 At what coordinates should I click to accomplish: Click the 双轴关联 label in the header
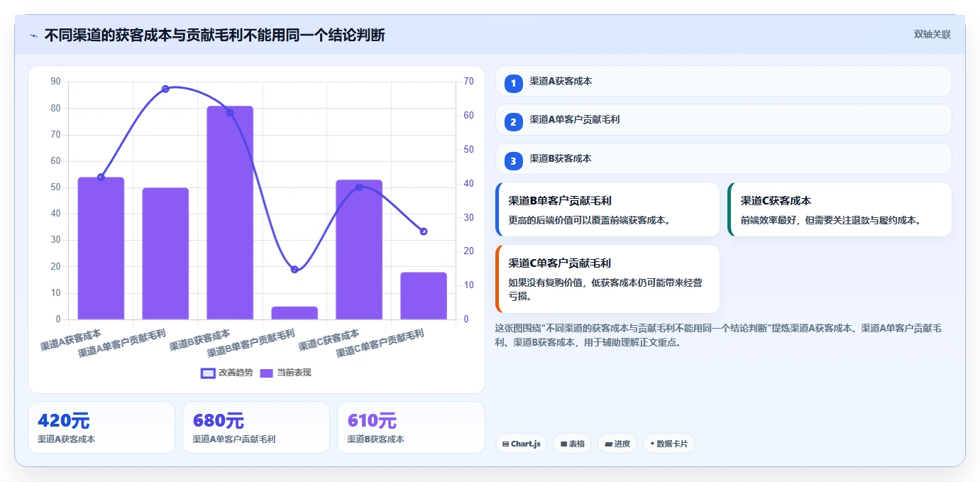click(x=932, y=35)
